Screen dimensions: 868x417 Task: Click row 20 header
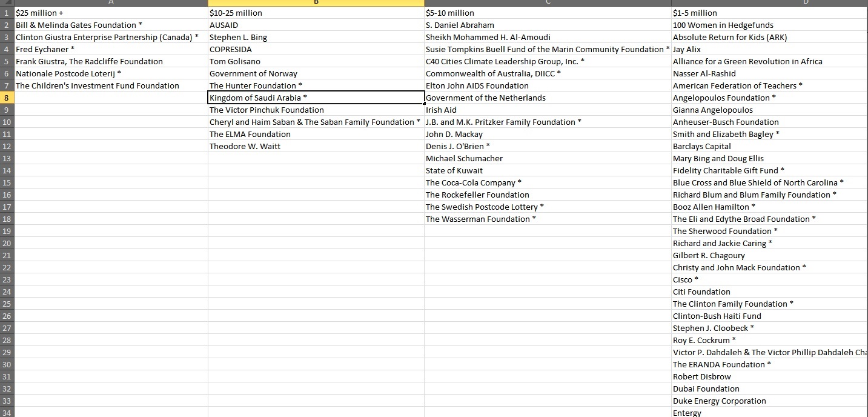coord(7,243)
